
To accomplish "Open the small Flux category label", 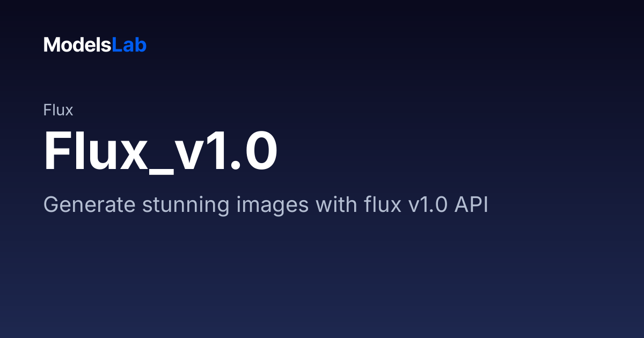I will click(x=58, y=111).
